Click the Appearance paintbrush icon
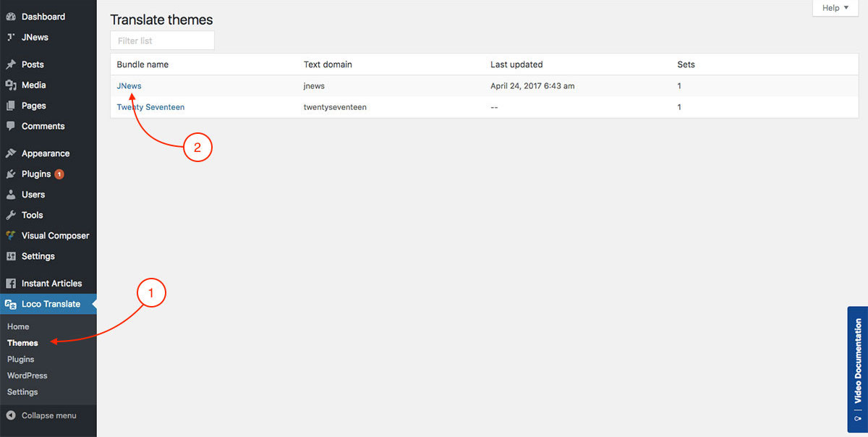The width and height of the screenshot is (868, 437). pyautogui.click(x=11, y=153)
